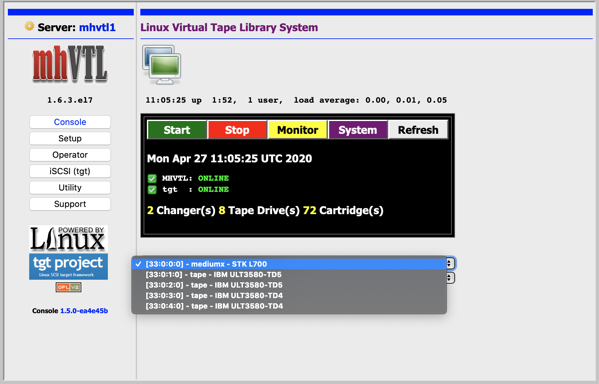The height and width of the screenshot is (384, 599).
Task: Follow the Console 1.5.0-ea4e45b version link
Action: click(84, 311)
